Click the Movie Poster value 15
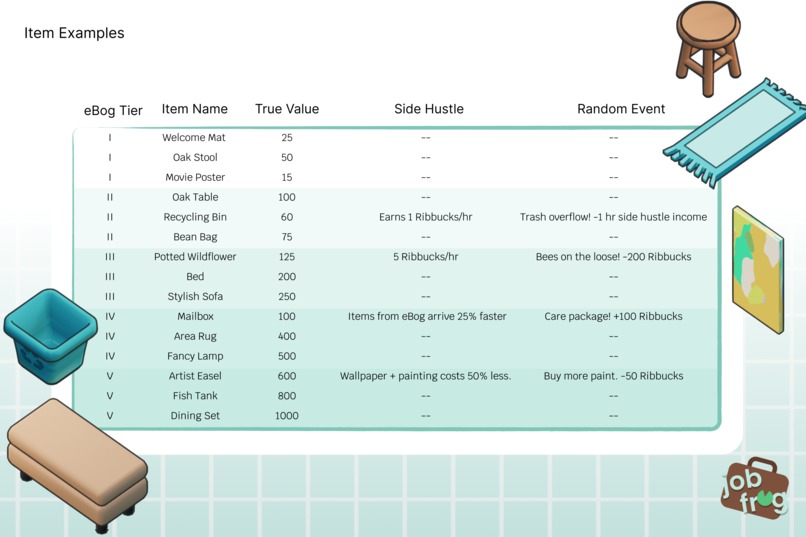The width and height of the screenshot is (806, 537). (x=287, y=177)
